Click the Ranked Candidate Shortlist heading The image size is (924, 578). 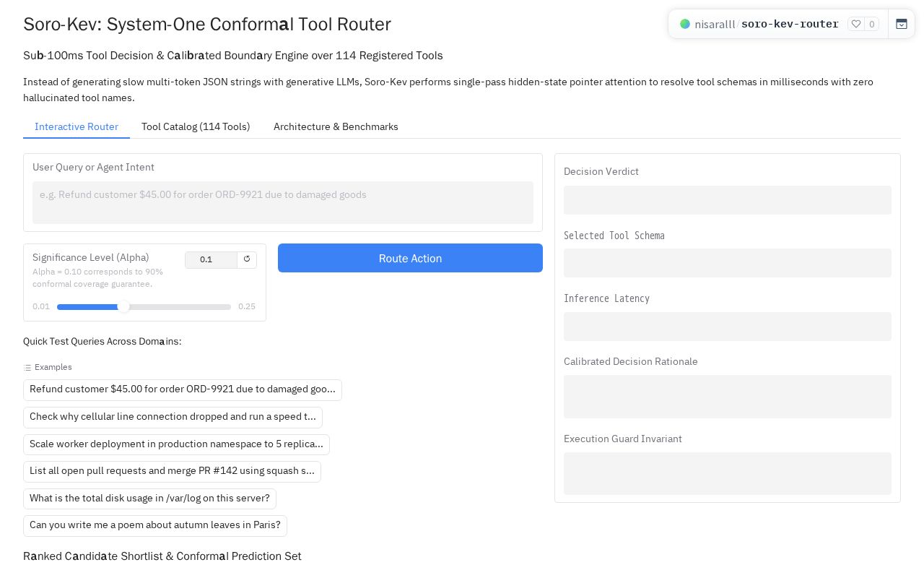click(x=162, y=556)
